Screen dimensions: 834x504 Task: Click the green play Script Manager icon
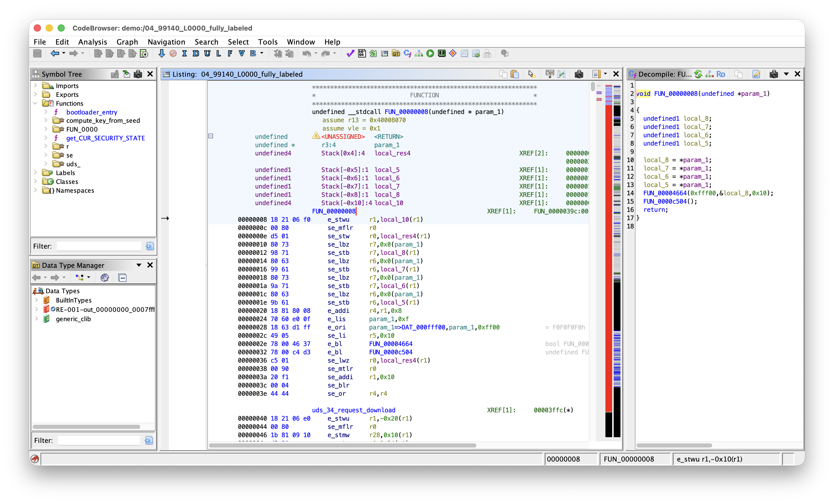(430, 53)
